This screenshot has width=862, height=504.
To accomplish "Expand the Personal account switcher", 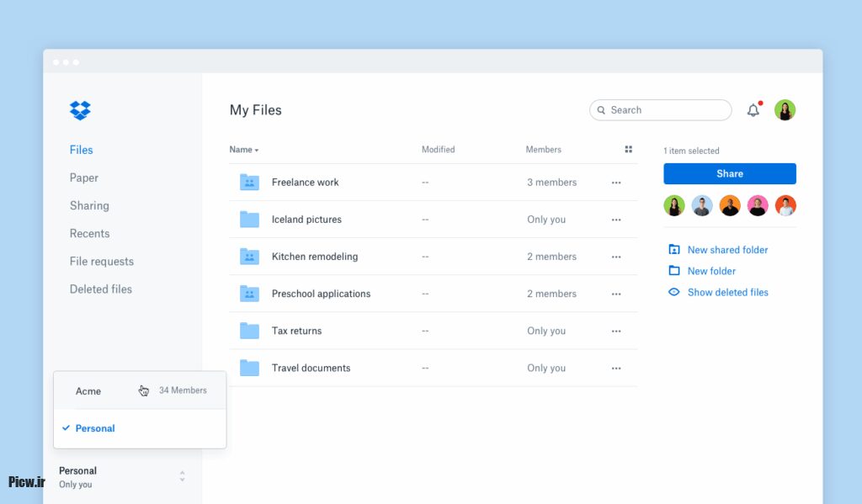I will tap(182, 477).
